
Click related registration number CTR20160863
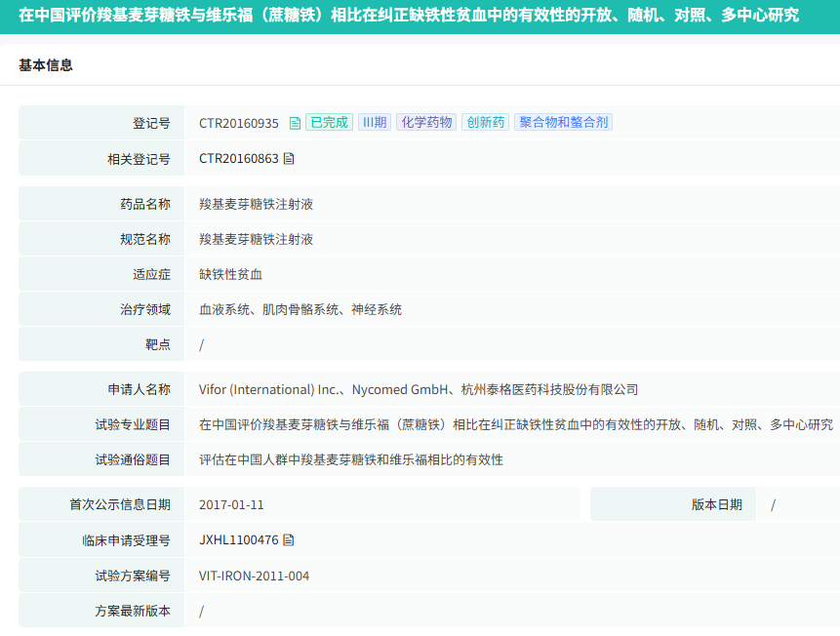pyautogui.click(x=239, y=159)
